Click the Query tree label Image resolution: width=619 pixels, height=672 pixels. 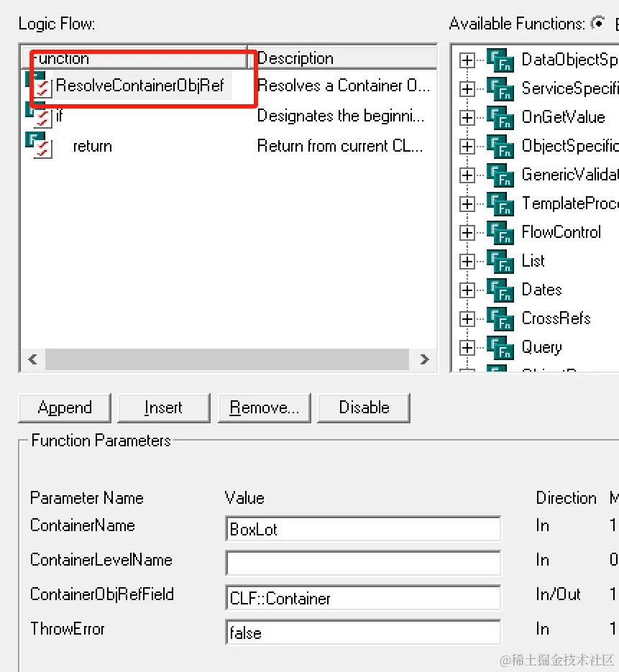coord(542,347)
